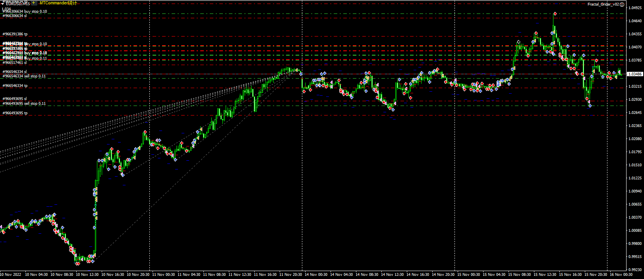644x279 pixels.
Task: Click the 10 Nov 08:30 time label
Action: pyautogui.click(x=62, y=275)
